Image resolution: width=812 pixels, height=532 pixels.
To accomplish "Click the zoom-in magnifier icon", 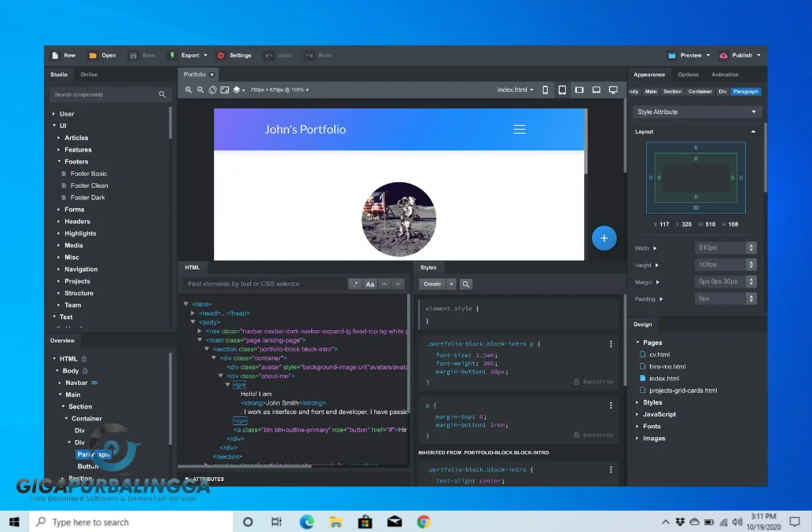I will tap(188, 90).
